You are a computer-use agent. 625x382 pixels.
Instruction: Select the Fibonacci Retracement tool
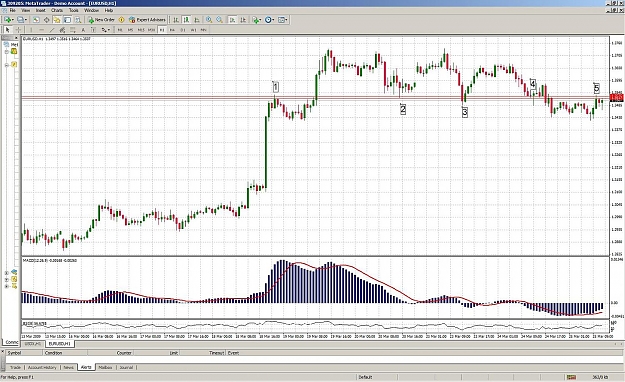[73, 30]
